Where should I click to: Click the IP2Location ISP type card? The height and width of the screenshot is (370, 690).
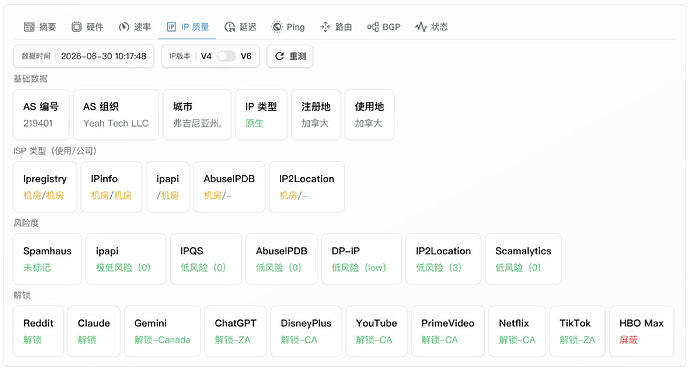pyautogui.click(x=307, y=187)
